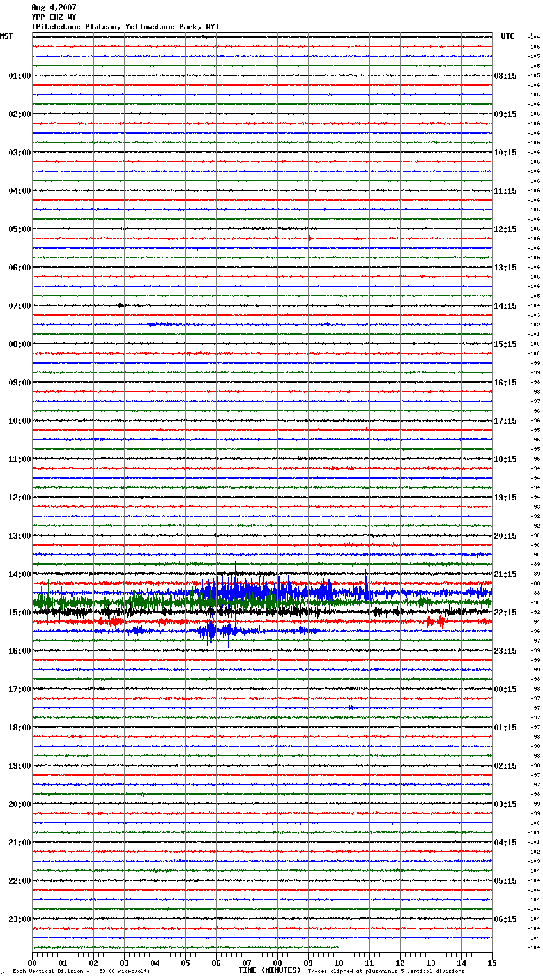The image size is (543, 980).
Task: Click the 10:15 UTC time label
Action: (505, 153)
